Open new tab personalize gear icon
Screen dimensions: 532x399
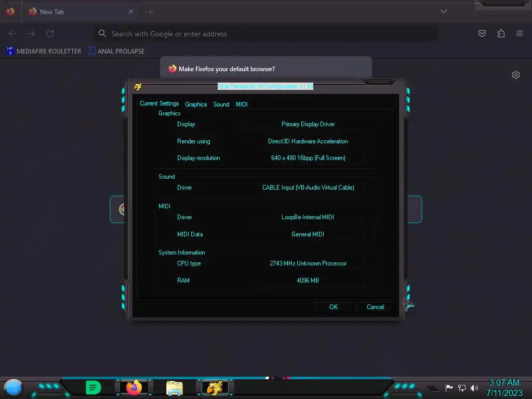click(x=516, y=75)
